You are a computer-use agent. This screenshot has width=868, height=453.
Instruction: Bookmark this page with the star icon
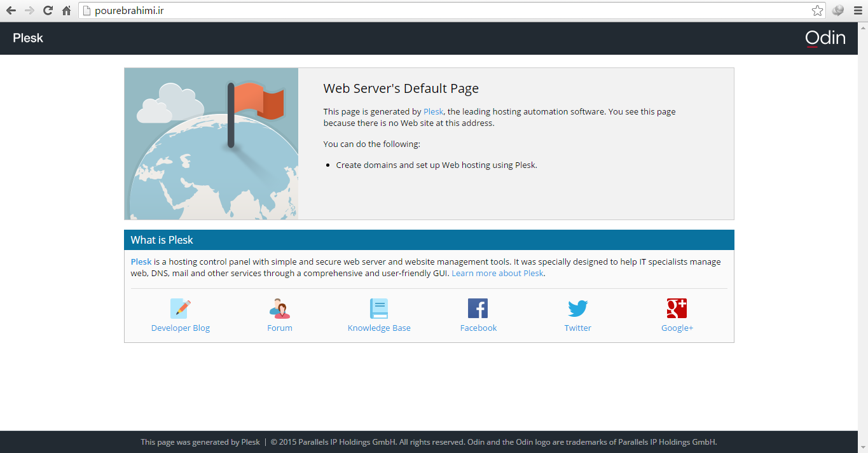[x=818, y=11]
